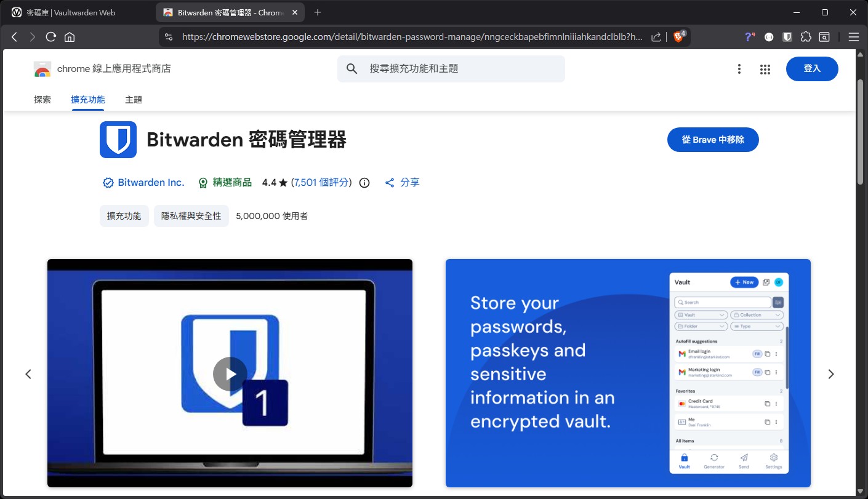View site information icon in address bar
The height and width of the screenshot is (499, 868).
pyautogui.click(x=169, y=37)
